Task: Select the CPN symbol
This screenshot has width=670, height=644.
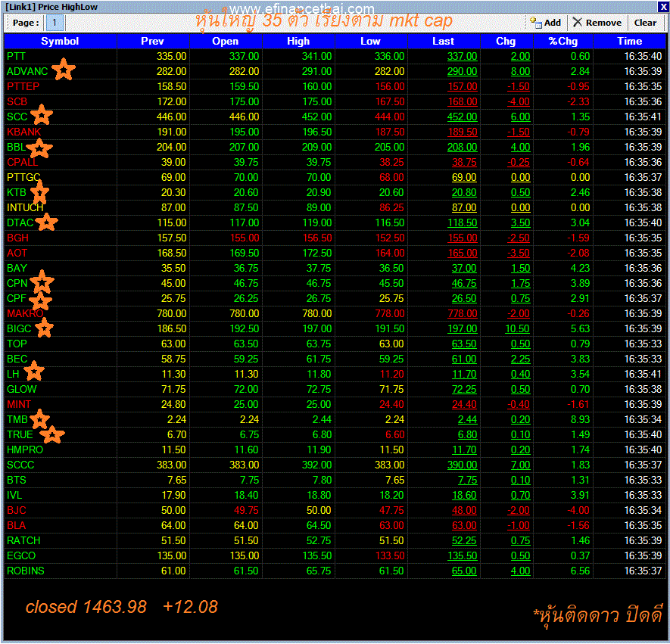Action: tap(17, 284)
